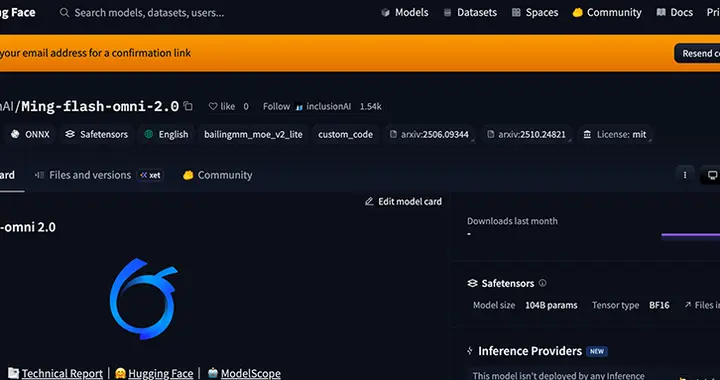The width and height of the screenshot is (720, 380).
Task: Click the Spaces grid icon
Action: [x=516, y=13]
